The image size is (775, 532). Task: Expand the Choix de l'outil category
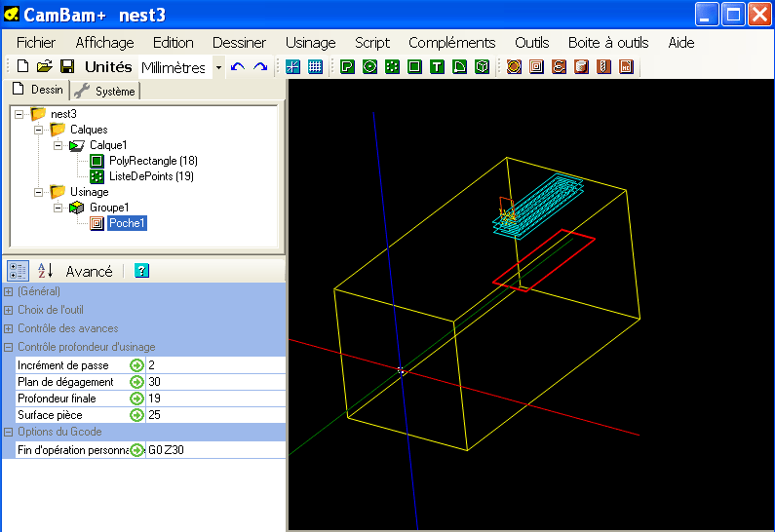(9, 310)
